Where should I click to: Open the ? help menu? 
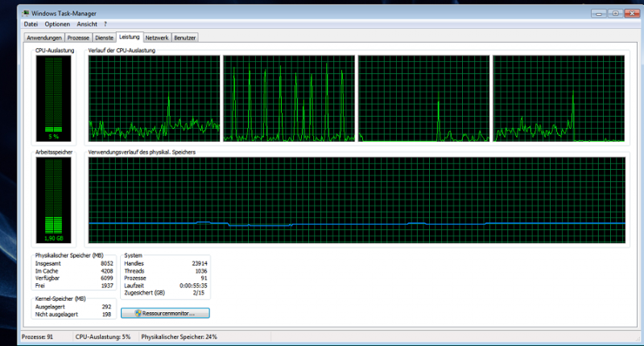pyautogui.click(x=105, y=24)
